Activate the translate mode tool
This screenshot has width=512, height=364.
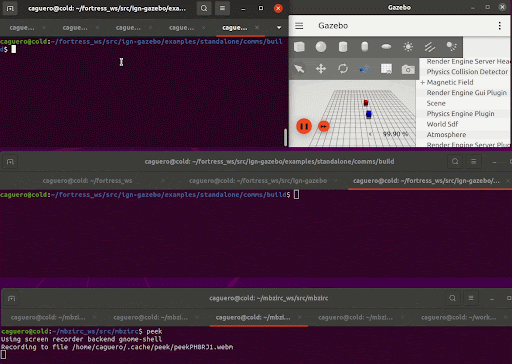321,69
